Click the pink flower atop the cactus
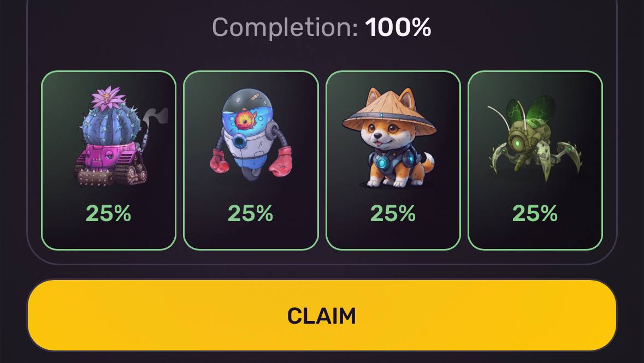This screenshot has height=363, width=644. pos(108,98)
